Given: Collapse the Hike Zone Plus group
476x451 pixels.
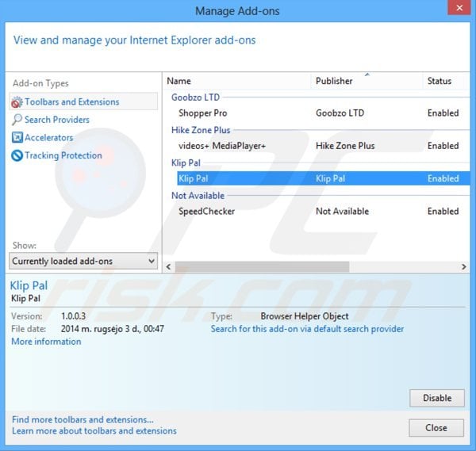Looking at the screenshot, I should click(201, 130).
